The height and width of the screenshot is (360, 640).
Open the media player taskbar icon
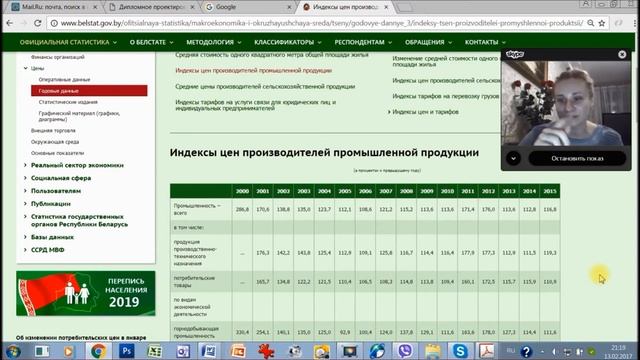(68, 351)
